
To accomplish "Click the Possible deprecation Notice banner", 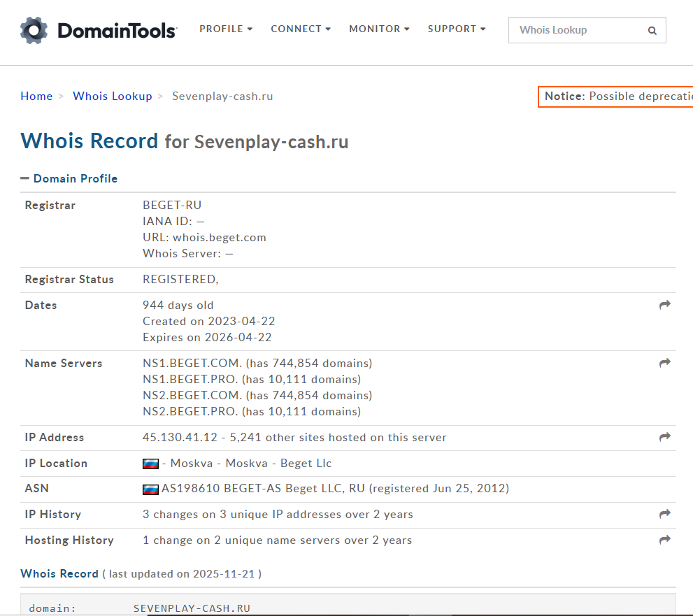I will click(x=615, y=96).
